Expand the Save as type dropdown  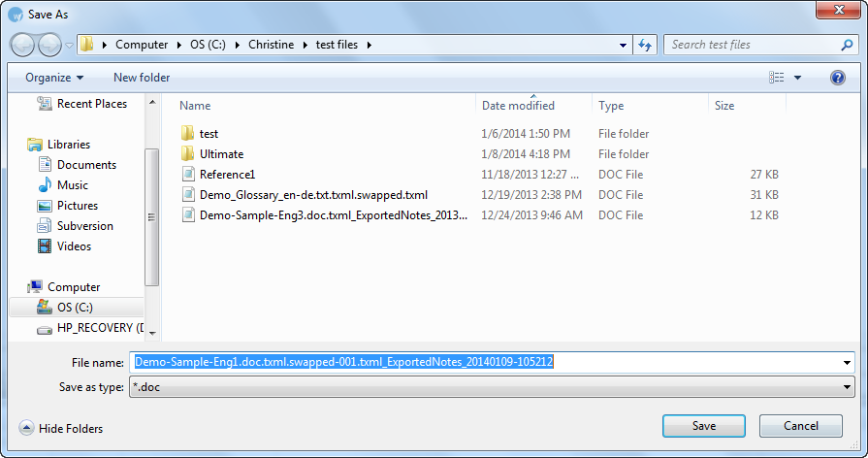coord(848,387)
